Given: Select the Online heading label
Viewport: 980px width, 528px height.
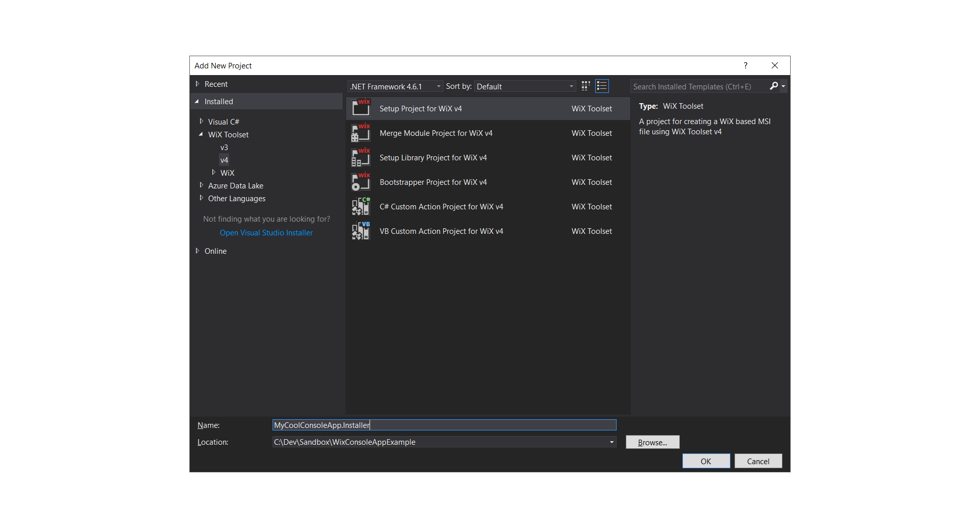Looking at the screenshot, I should pyautogui.click(x=215, y=251).
